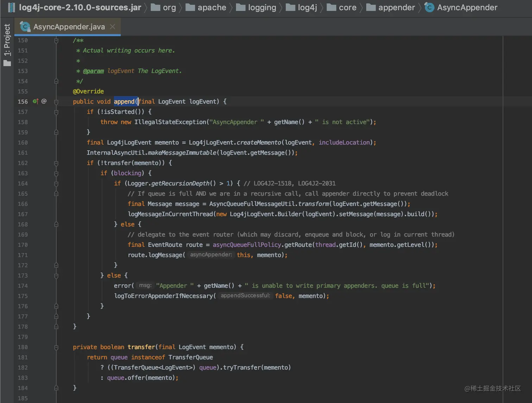Viewport: 532px width, 403px height.
Task: Click the Java class icon on the file tab
Action: 25,27
